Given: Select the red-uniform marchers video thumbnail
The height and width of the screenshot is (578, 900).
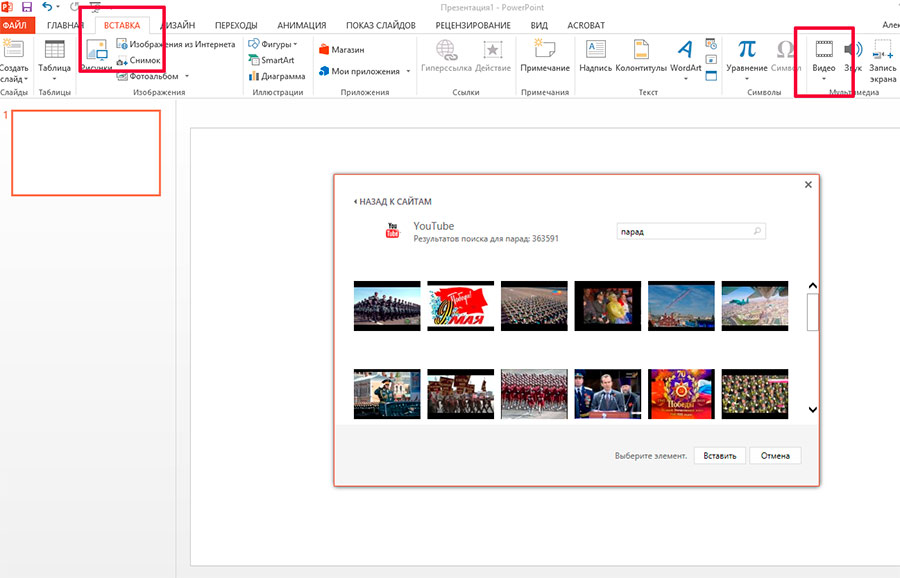Looking at the screenshot, I should (534, 394).
